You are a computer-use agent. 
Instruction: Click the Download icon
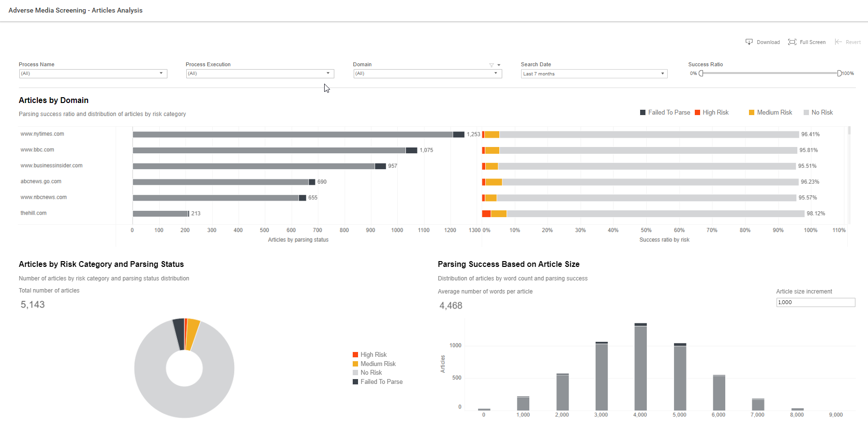(x=749, y=42)
